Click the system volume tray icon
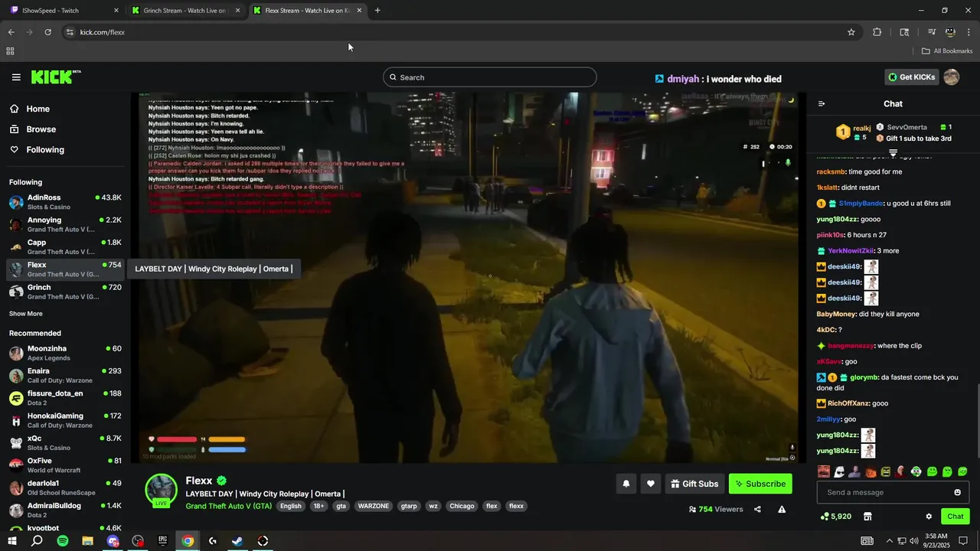 914,541
